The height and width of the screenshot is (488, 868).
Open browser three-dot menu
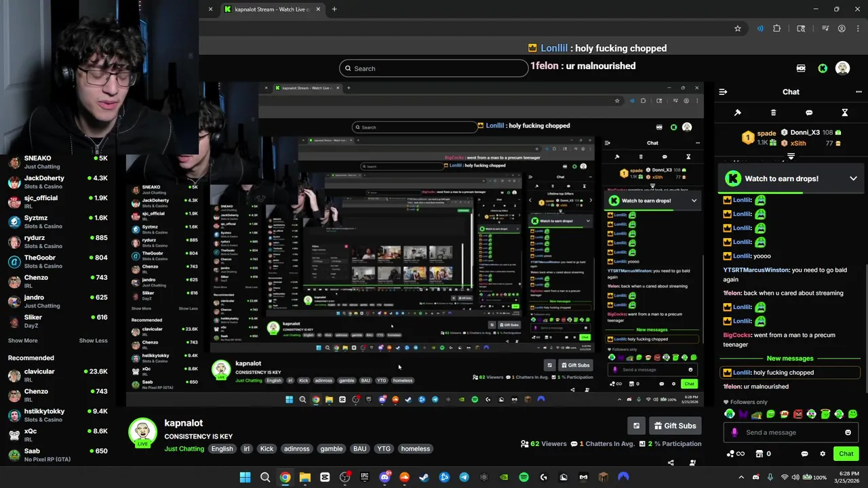point(859,28)
